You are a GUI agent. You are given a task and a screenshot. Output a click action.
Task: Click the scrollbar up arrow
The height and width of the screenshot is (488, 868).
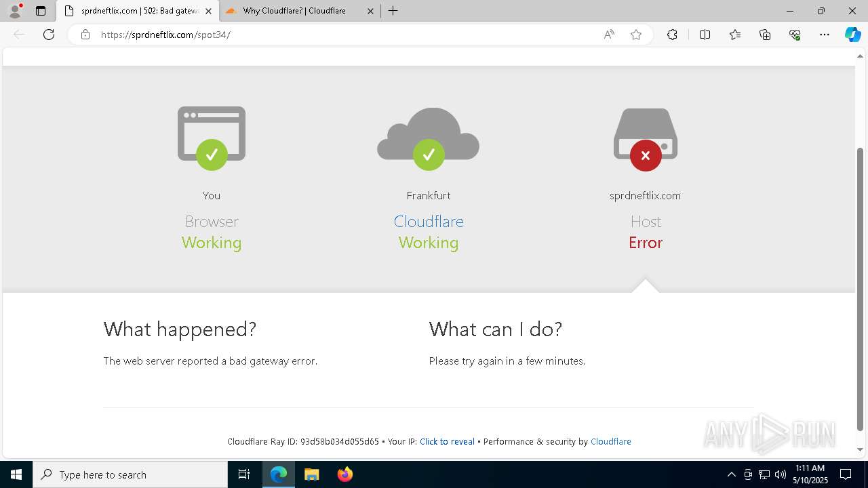point(860,55)
